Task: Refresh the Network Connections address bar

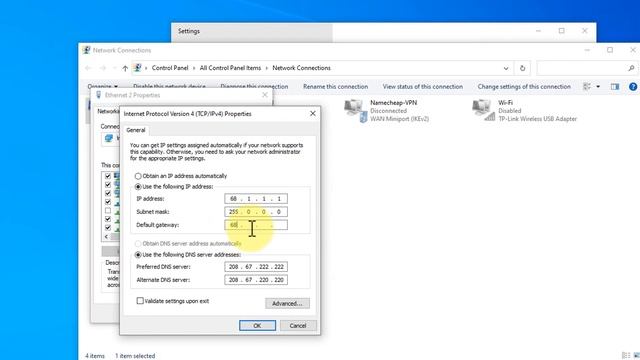Action: point(522,68)
